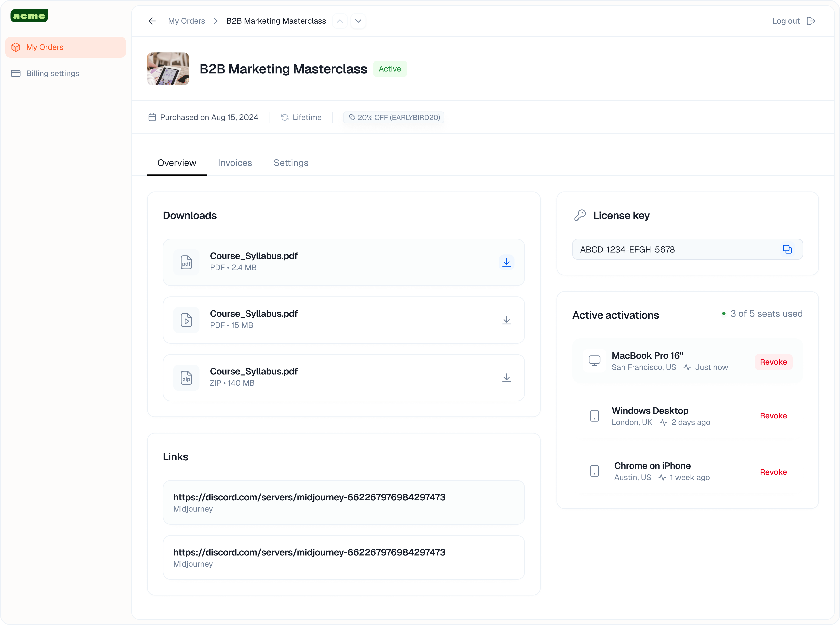The height and width of the screenshot is (625, 840).
Task: Open the first Midjourney Discord link
Action: 309,498
